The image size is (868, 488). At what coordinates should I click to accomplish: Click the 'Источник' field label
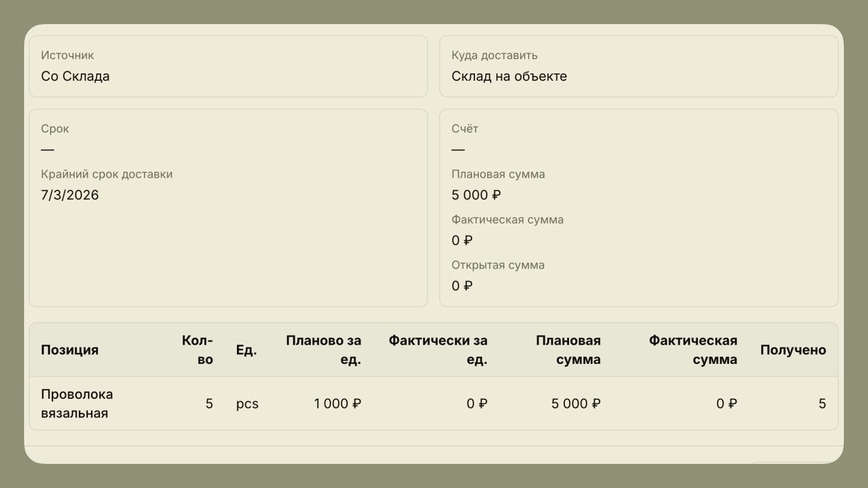point(68,55)
